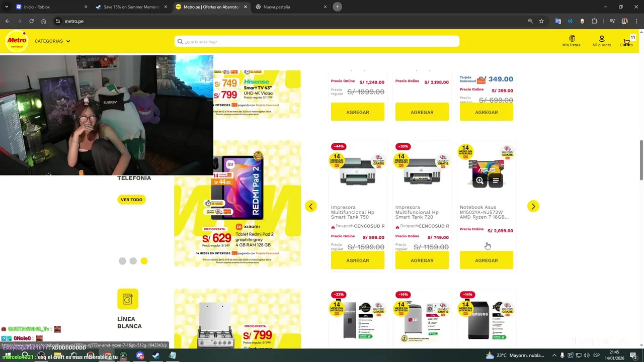
Task: Open the LG washer product image
Action: (422, 320)
